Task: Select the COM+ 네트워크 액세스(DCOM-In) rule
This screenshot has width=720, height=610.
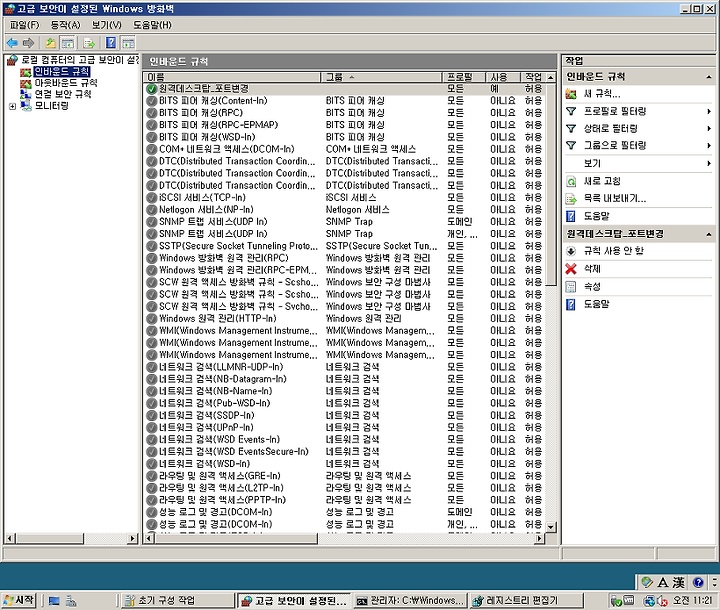Action: pyautogui.click(x=345, y=149)
